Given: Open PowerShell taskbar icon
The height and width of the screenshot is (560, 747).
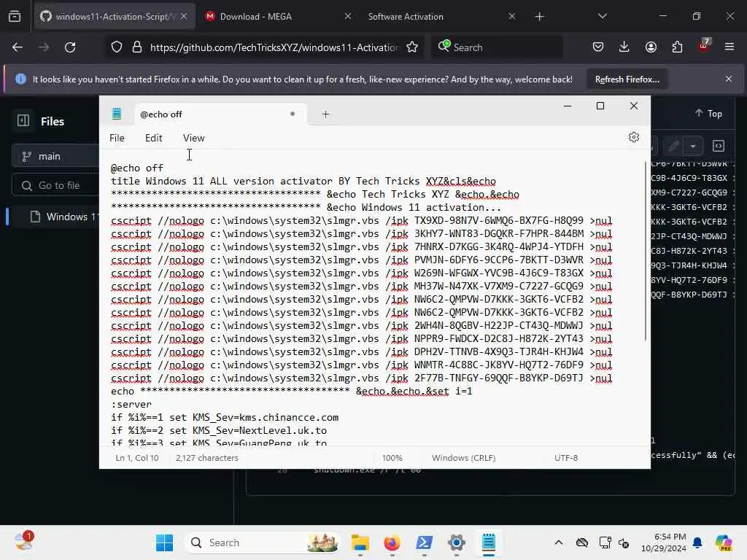Looking at the screenshot, I should point(424,542).
